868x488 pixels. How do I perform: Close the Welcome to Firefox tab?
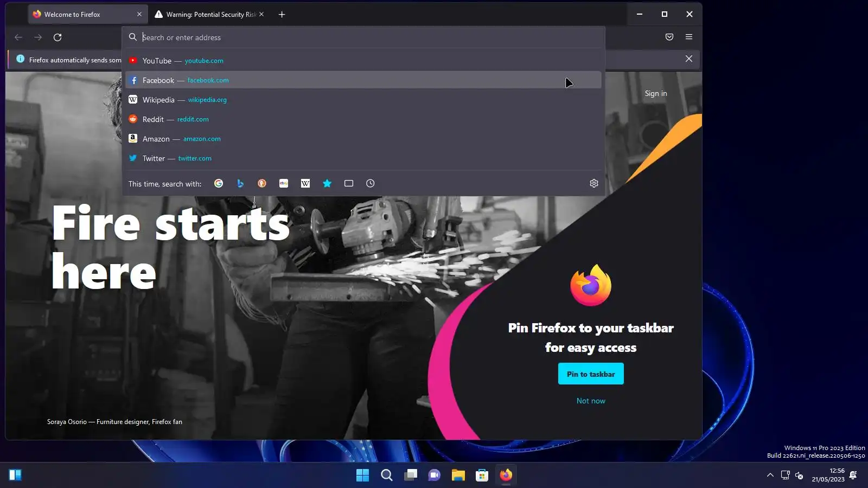point(139,15)
